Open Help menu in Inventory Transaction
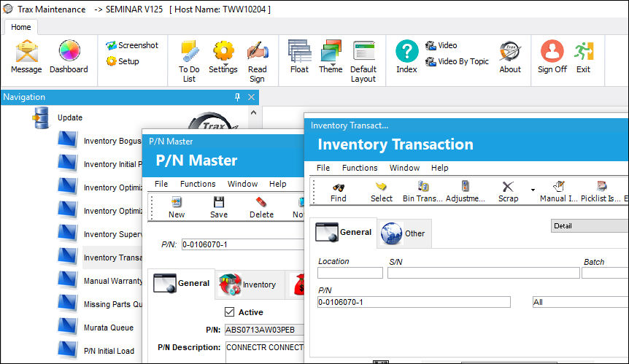The height and width of the screenshot is (364, 629). 440,168
